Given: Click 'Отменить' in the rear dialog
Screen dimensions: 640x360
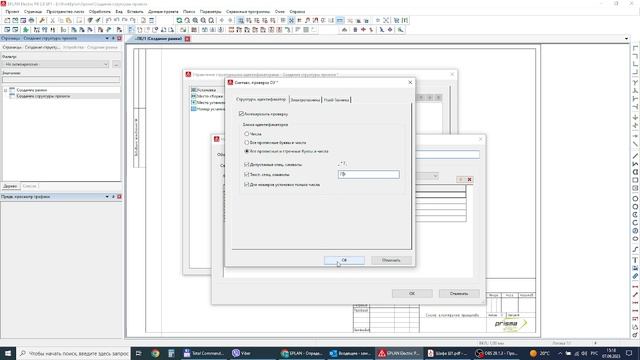Looking at the screenshot, I should click(459, 293).
